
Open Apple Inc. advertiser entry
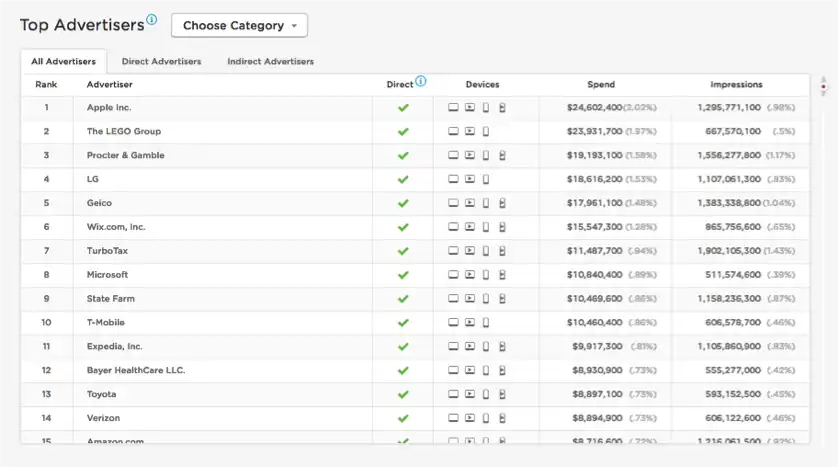tap(109, 108)
